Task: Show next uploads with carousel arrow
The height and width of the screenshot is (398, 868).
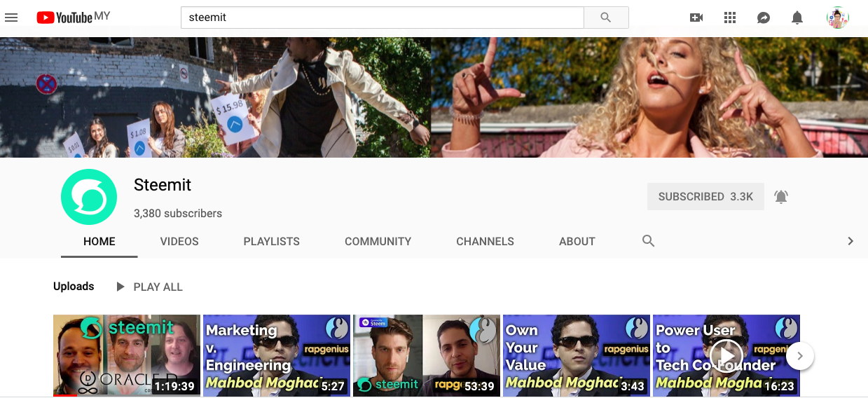Action: [x=800, y=356]
